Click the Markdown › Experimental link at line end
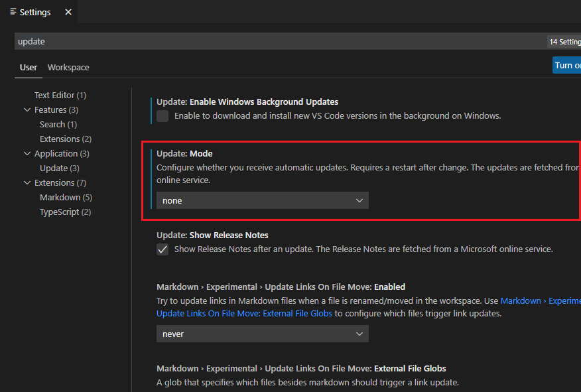The image size is (581, 392). point(541,301)
